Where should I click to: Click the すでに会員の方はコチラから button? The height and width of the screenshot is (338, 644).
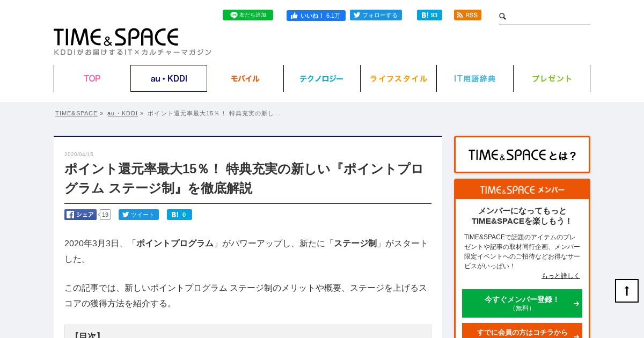(522, 332)
